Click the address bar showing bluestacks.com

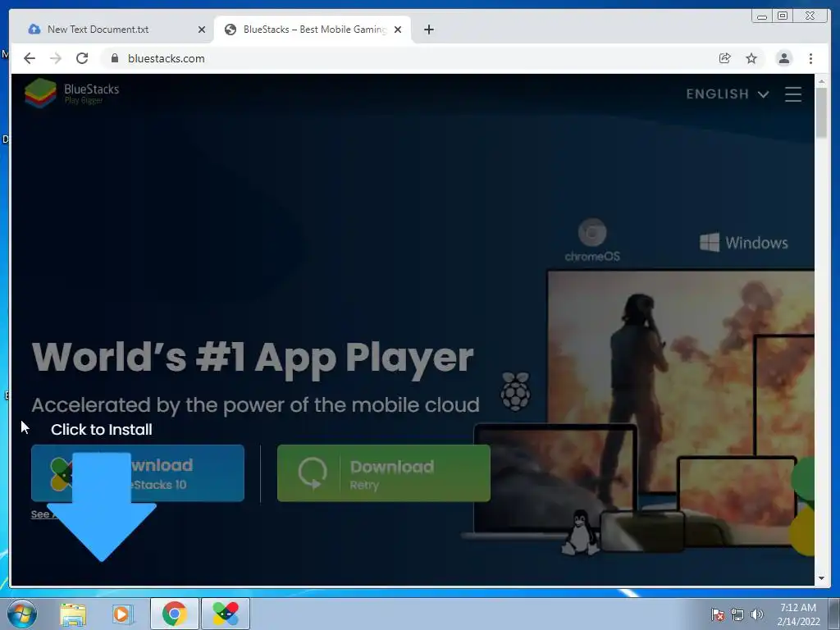point(407,58)
